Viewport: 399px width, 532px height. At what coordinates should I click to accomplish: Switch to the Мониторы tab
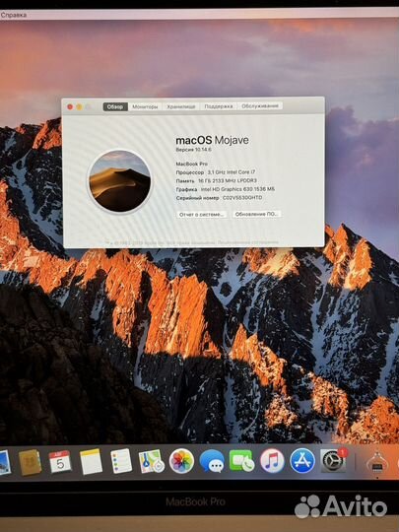click(x=145, y=106)
